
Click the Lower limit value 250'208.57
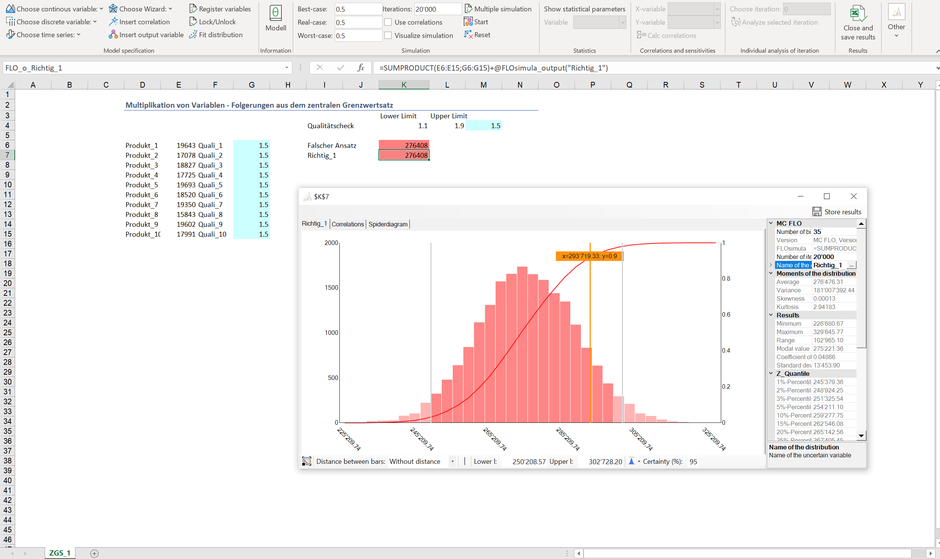tap(529, 462)
